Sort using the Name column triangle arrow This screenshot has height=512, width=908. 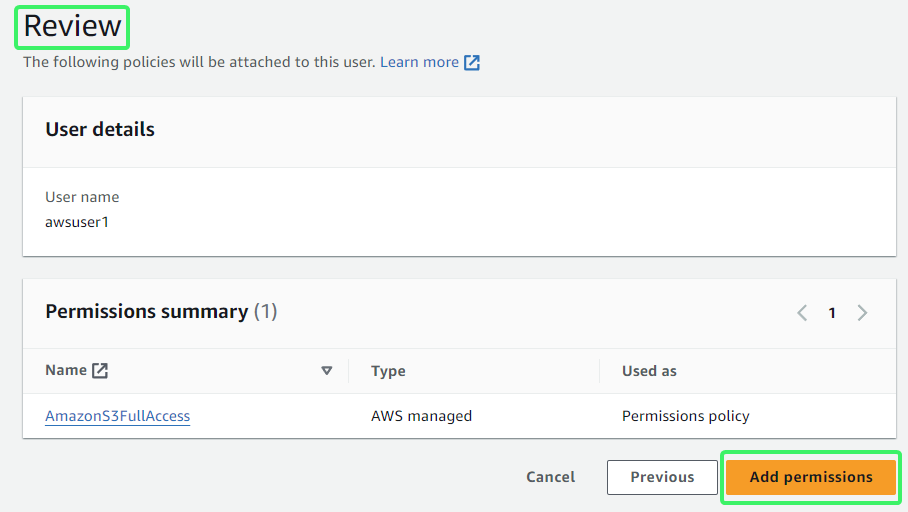click(327, 371)
